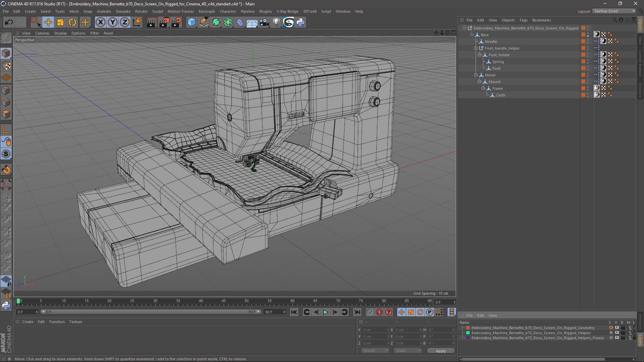644x362 pixels.
Task: Toggle lock for Helpers_Freeze layer
Action: [634, 338]
